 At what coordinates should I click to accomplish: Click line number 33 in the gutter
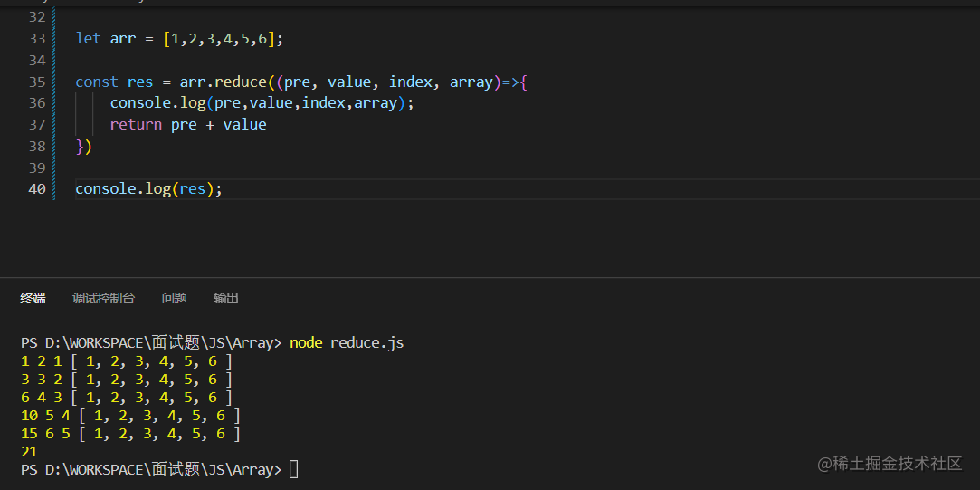coord(37,39)
